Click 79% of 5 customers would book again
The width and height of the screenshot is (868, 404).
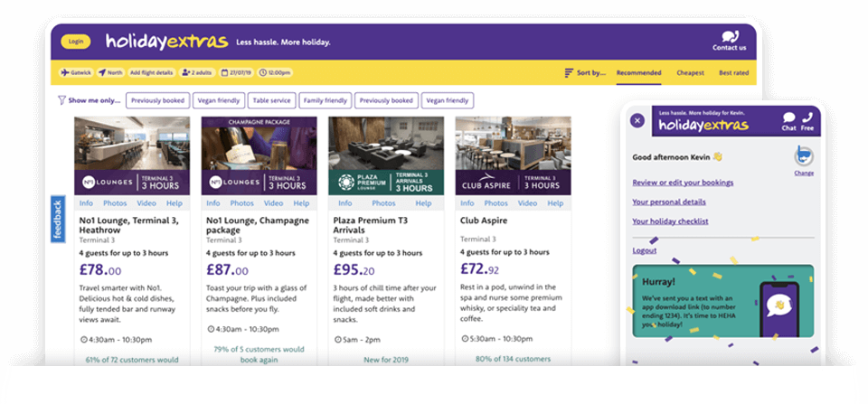[259, 354]
